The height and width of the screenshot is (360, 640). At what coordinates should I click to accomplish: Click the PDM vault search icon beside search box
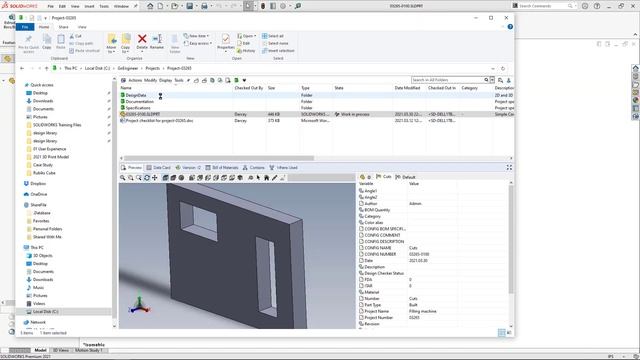[500, 80]
